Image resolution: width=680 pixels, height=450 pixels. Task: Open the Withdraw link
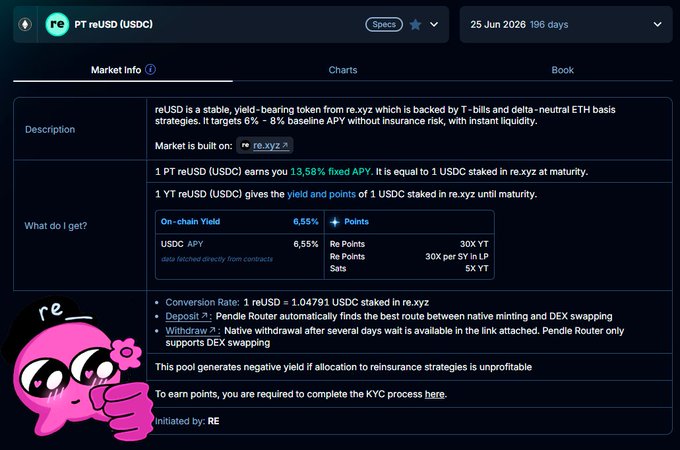tap(192, 331)
